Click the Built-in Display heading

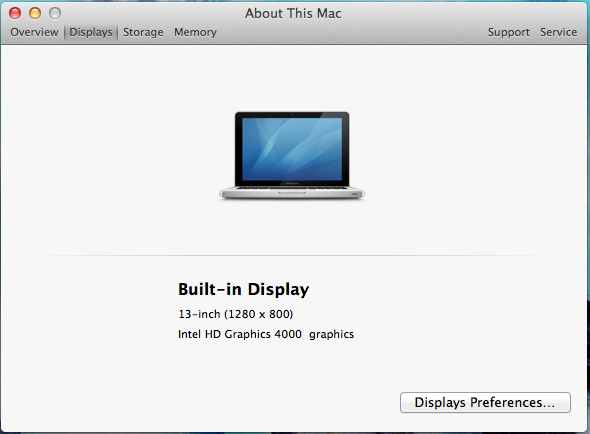[x=243, y=289]
